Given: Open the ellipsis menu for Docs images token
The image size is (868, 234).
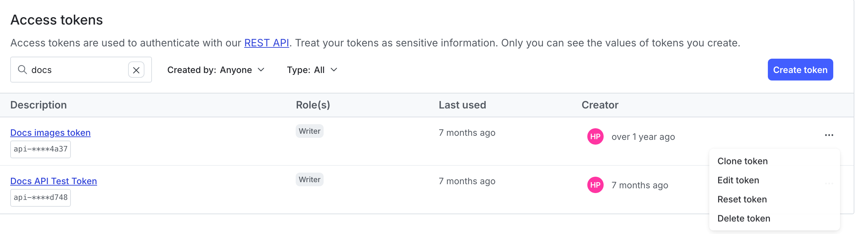Looking at the screenshot, I should point(829,135).
